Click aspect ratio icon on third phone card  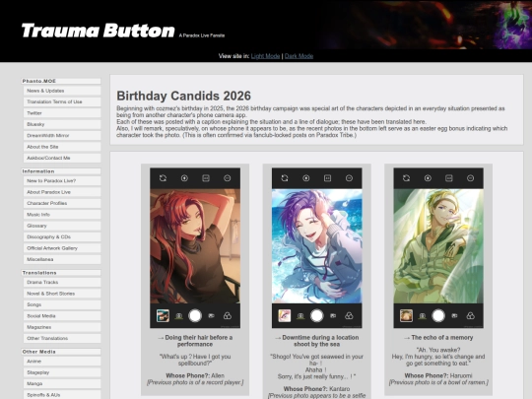click(449, 178)
